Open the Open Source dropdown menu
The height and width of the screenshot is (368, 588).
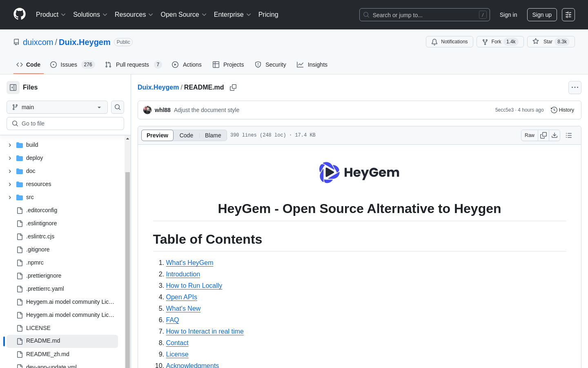[x=184, y=15]
